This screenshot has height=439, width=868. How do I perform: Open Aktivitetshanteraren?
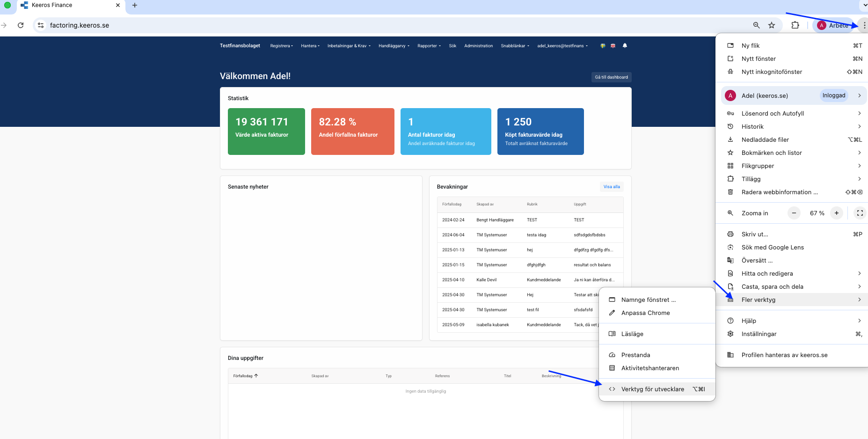point(657,368)
